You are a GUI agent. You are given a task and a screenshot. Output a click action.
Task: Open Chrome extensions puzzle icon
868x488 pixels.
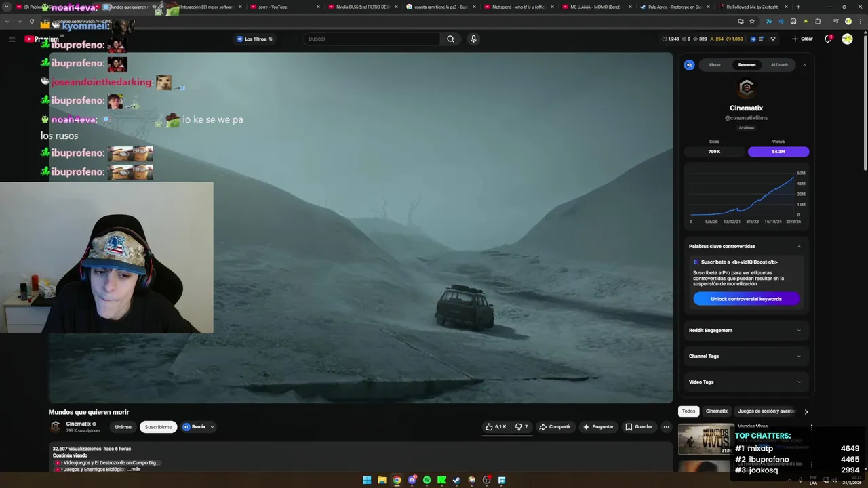coord(818,21)
